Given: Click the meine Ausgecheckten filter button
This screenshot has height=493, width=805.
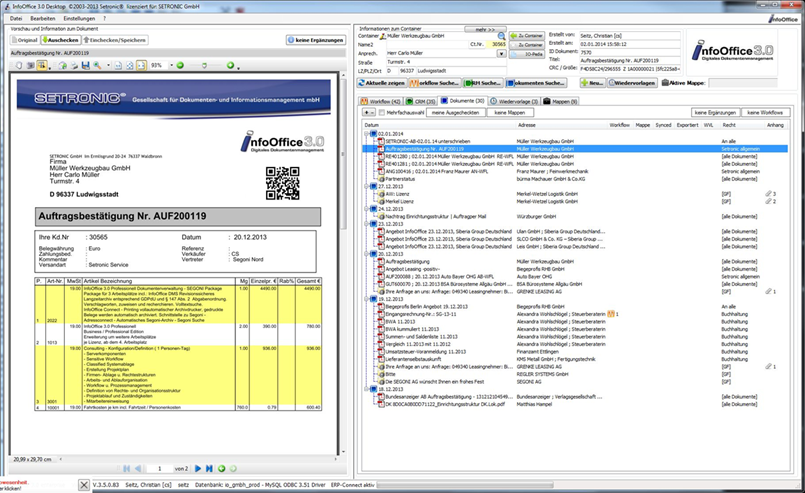Looking at the screenshot, I should (455, 112).
